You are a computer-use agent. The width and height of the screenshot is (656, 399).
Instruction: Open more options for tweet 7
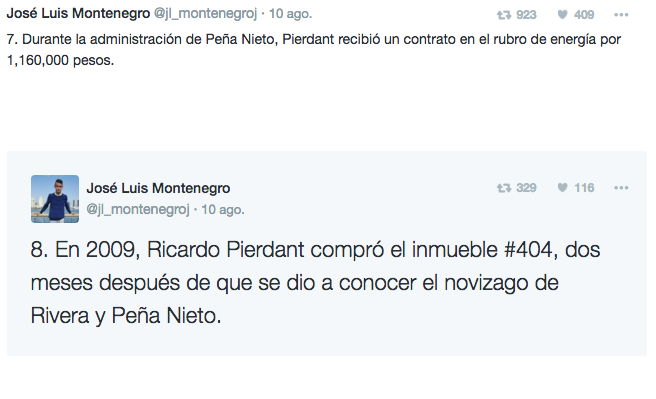[621, 15]
